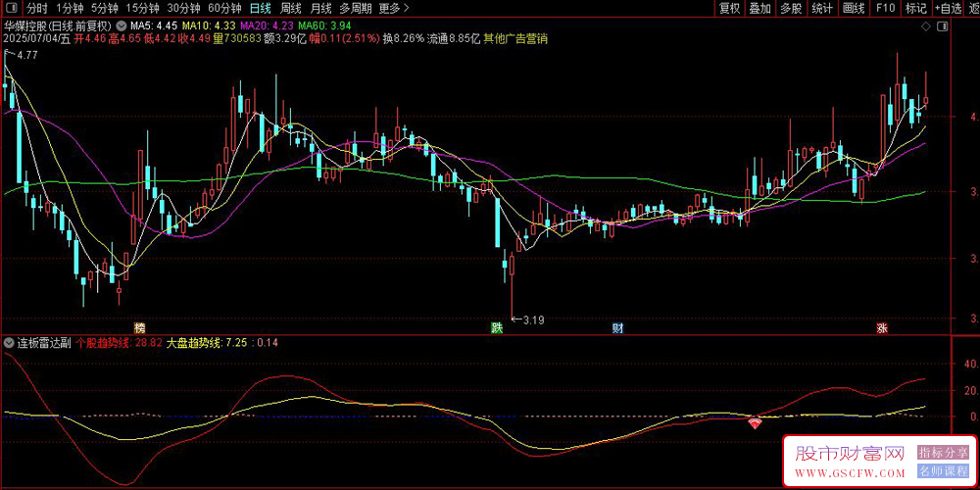Click the MA60: 3.94 label
Screen dimensions: 980x490
pos(324,26)
